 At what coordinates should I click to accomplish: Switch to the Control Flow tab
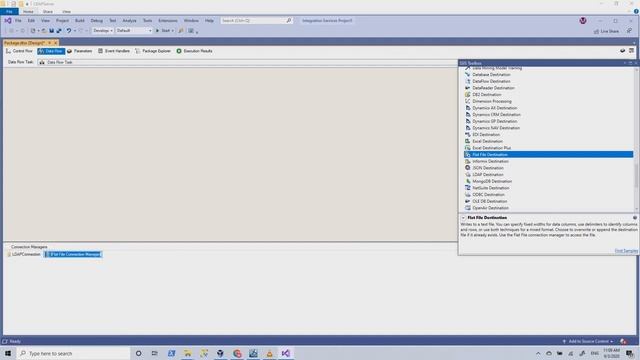click(x=19, y=51)
